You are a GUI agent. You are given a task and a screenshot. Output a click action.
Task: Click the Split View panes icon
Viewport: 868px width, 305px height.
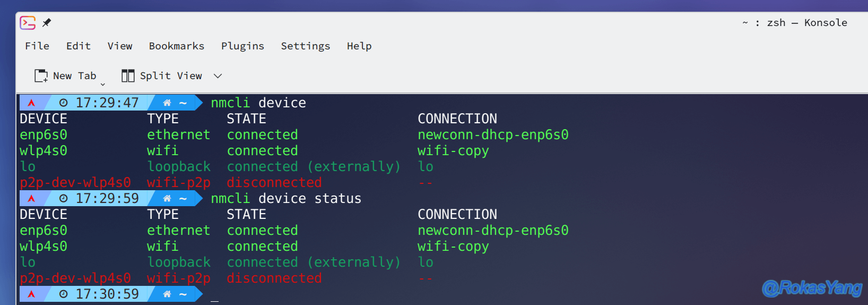pos(128,76)
